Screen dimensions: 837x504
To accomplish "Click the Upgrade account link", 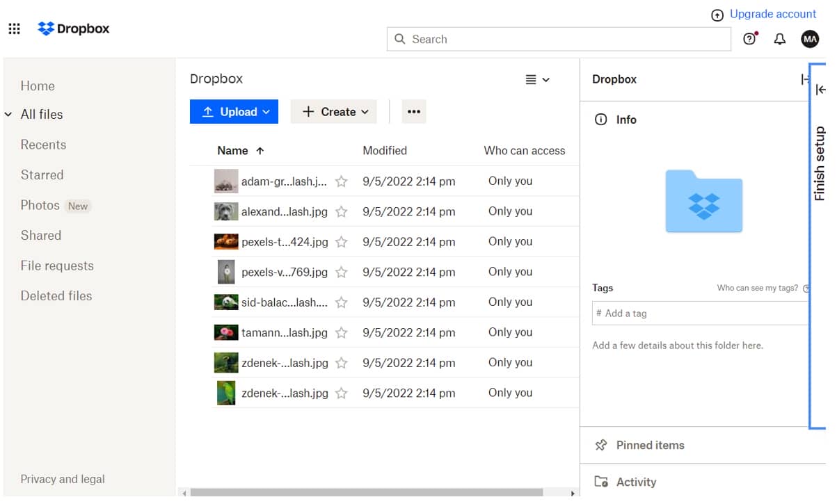I will pyautogui.click(x=772, y=14).
